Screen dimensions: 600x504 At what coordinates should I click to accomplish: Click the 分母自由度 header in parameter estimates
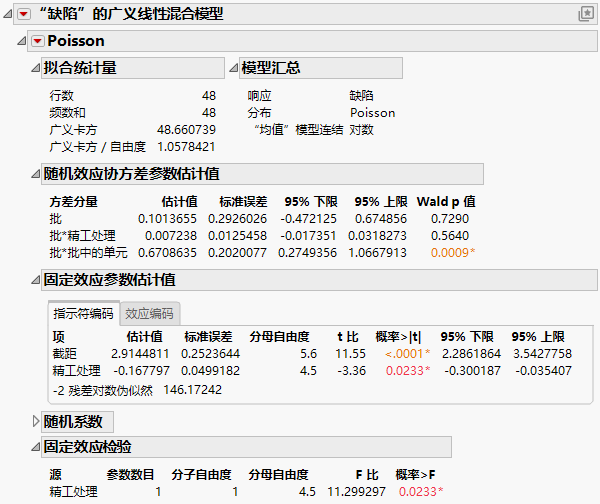click(x=279, y=337)
